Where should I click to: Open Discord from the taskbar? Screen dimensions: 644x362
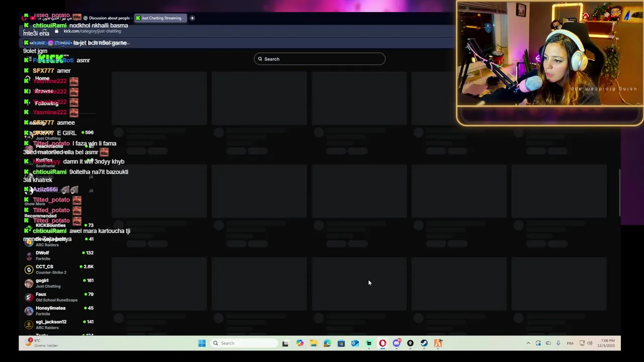396,343
